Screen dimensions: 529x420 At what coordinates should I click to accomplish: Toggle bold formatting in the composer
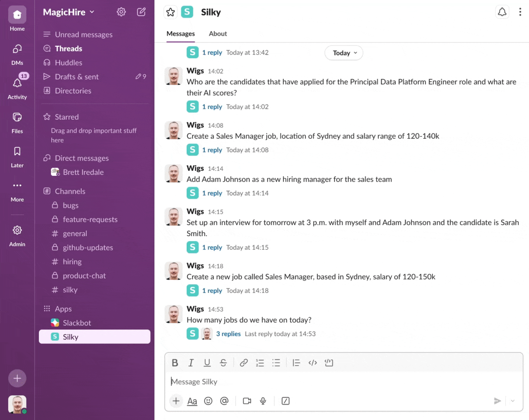[175, 362]
